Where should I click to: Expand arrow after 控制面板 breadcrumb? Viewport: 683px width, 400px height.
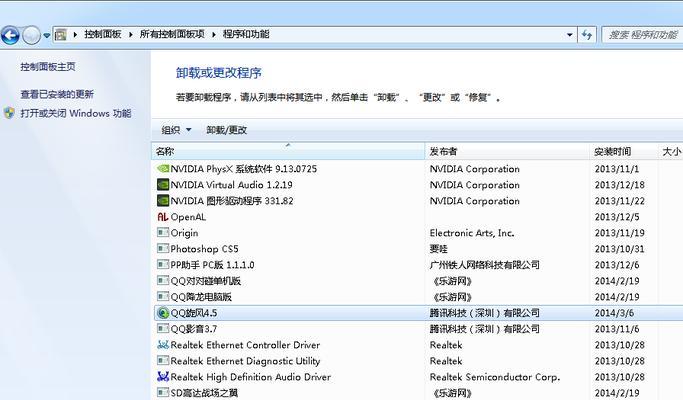coord(131,35)
